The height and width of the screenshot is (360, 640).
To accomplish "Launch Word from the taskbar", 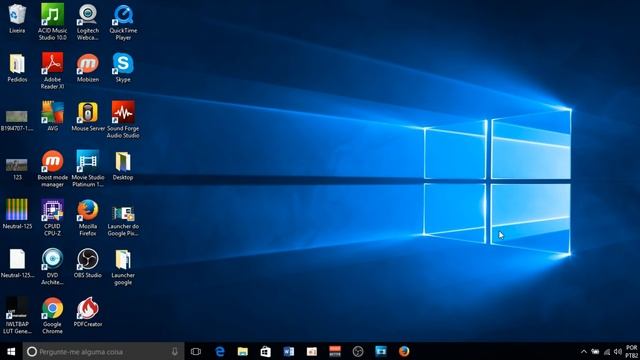I will point(289,351).
